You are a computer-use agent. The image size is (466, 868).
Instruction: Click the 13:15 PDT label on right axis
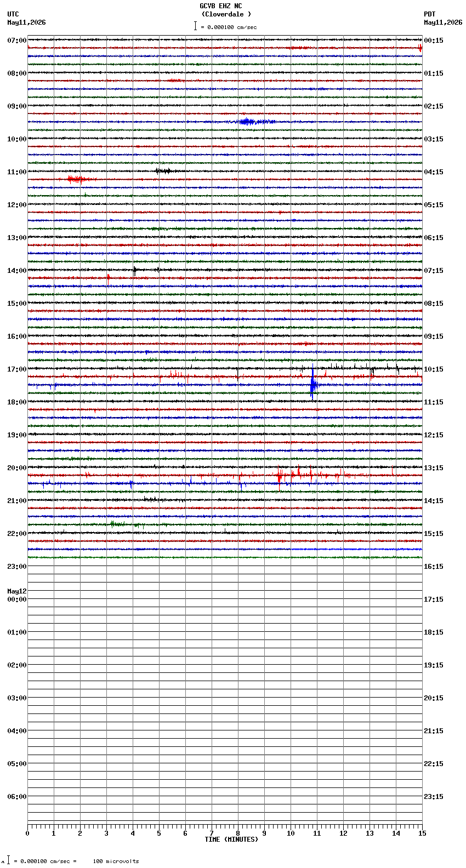[x=434, y=468]
